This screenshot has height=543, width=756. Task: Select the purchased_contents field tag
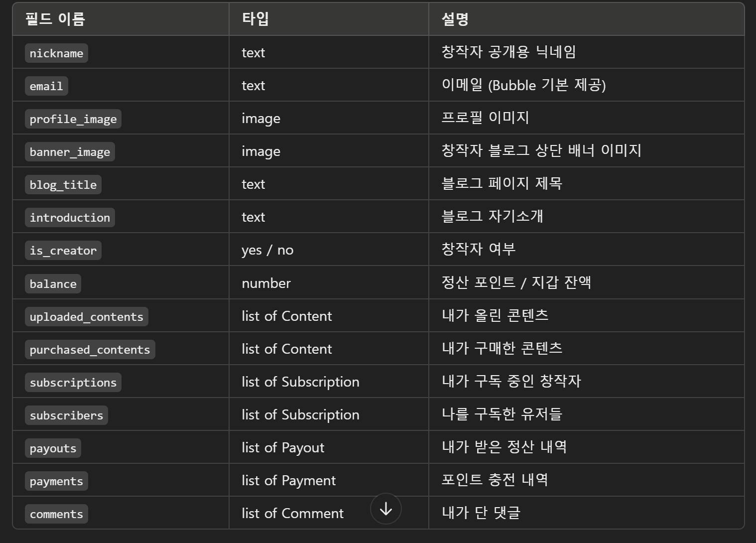(x=90, y=350)
